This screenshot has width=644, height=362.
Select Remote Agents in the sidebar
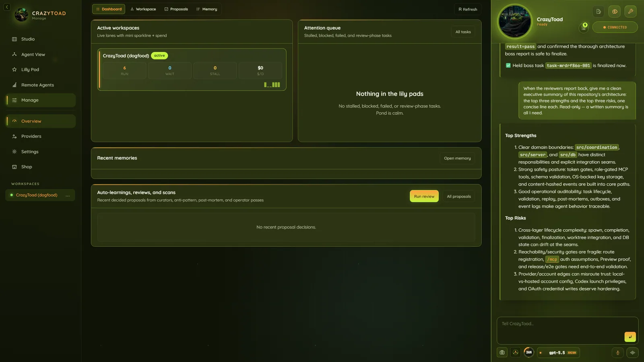click(40, 85)
